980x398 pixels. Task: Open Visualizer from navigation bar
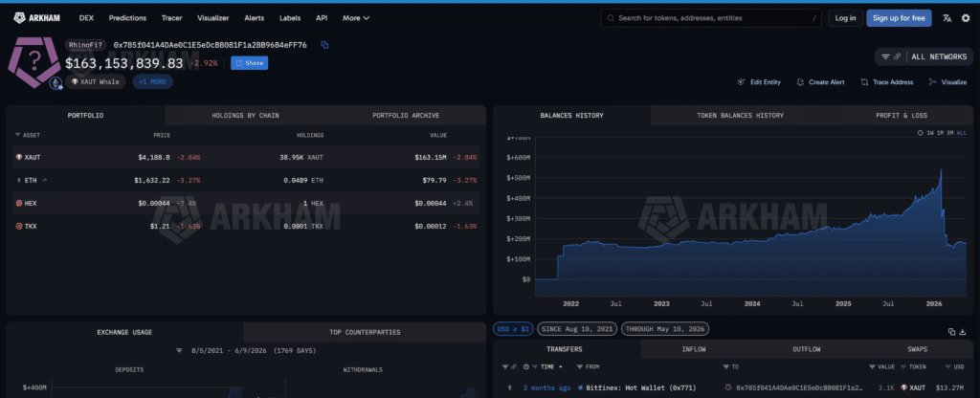[x=213, y=18]
